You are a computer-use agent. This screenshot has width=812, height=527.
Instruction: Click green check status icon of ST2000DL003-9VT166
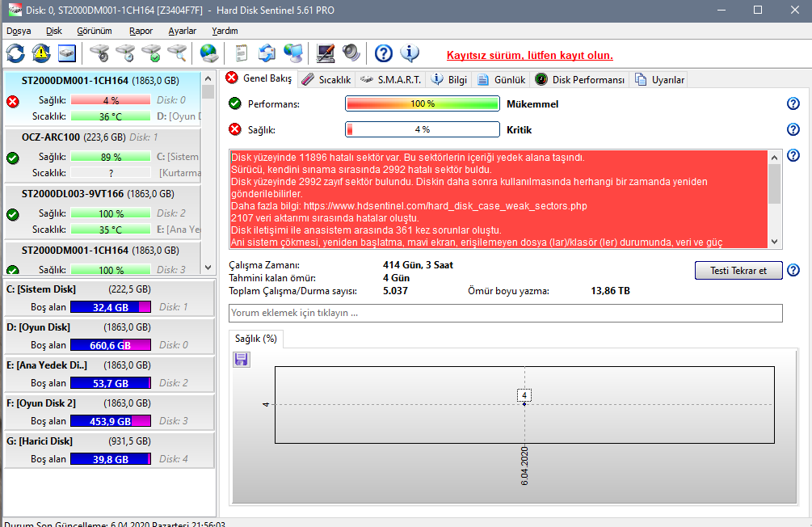click(13, 214)
